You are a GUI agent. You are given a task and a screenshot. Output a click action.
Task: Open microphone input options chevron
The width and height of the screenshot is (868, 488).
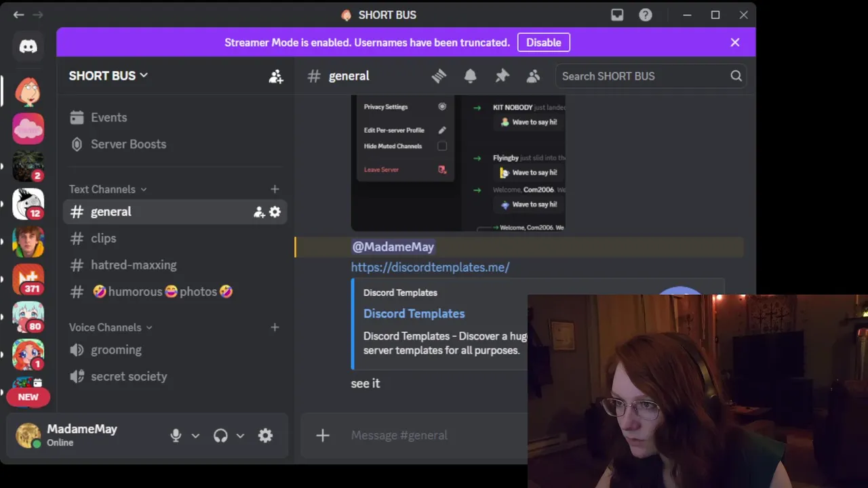tap(195, 436)
